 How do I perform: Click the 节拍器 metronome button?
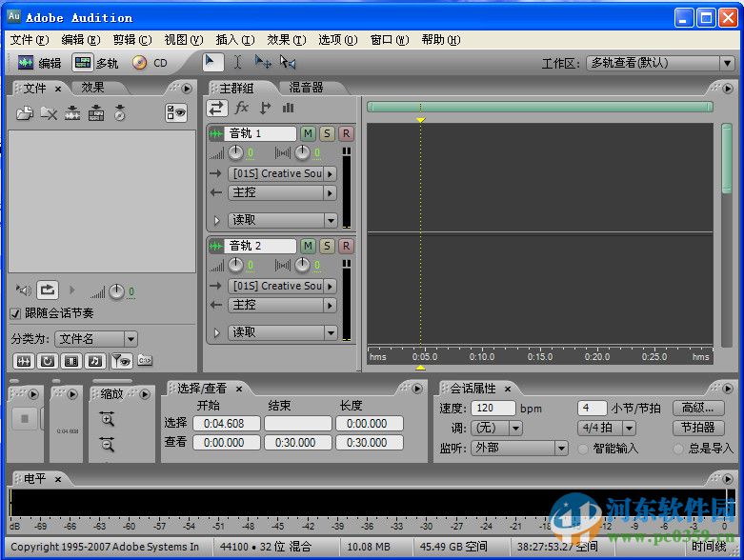tap(698, 428)
